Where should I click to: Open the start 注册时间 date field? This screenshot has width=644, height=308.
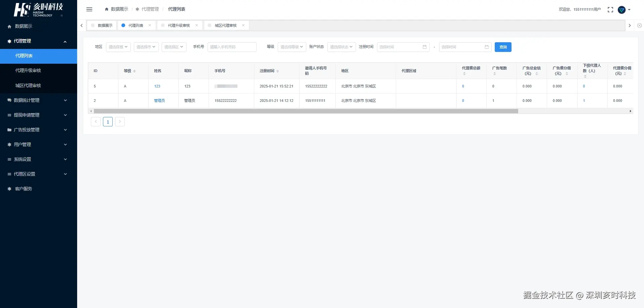point(403,47)
